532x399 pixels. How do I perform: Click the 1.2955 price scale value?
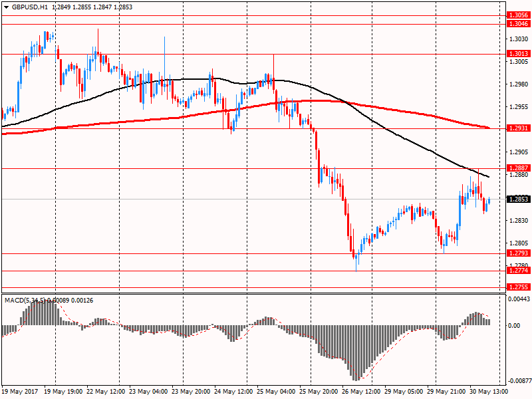coord(519,107)
